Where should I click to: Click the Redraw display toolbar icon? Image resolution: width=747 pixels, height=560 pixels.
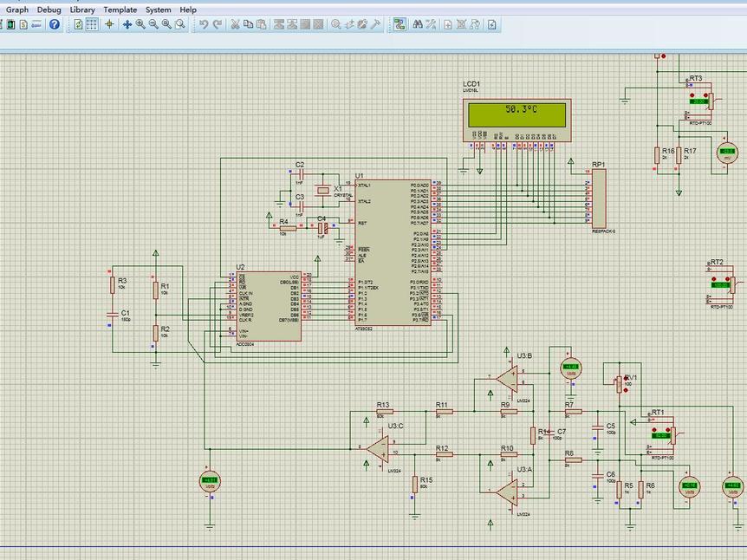point(79,24)
